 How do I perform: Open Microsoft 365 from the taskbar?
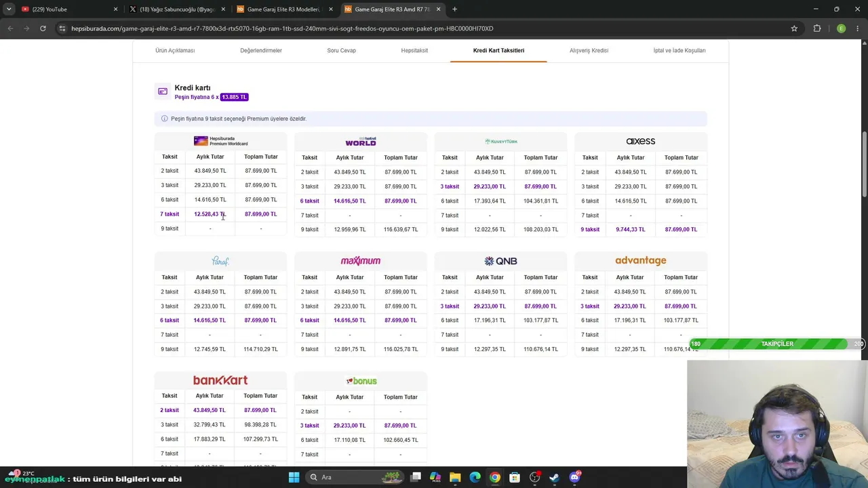[x=435, y=477]
